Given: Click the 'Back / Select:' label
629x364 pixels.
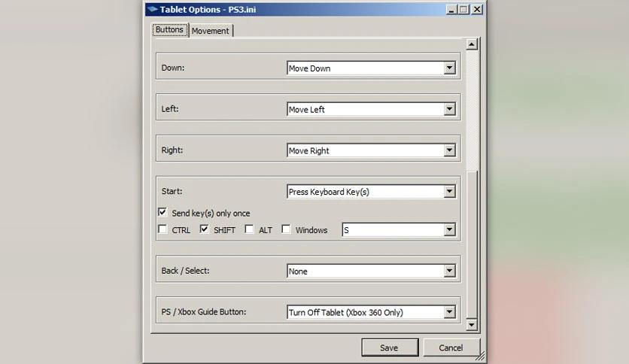Looking at the screenshot, I should (185, 271).
